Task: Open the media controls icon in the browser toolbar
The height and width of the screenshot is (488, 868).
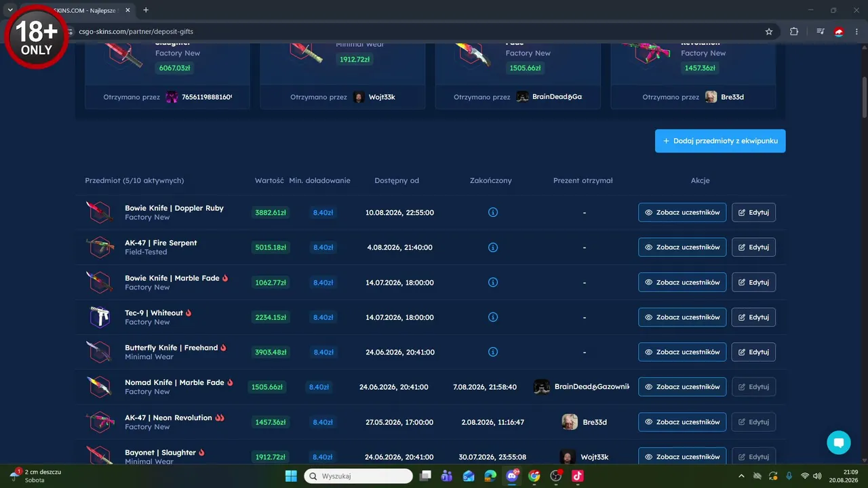Action: (x=821, y=31)
